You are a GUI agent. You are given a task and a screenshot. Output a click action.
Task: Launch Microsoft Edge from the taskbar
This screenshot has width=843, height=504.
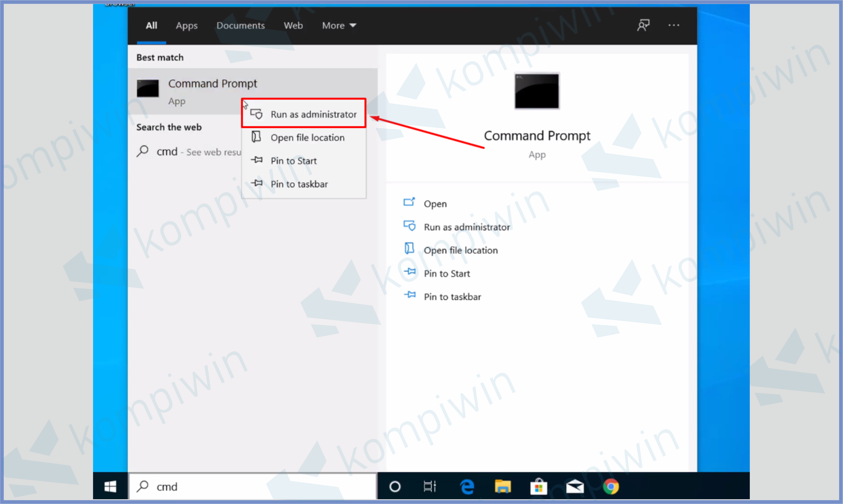point(468,486)
